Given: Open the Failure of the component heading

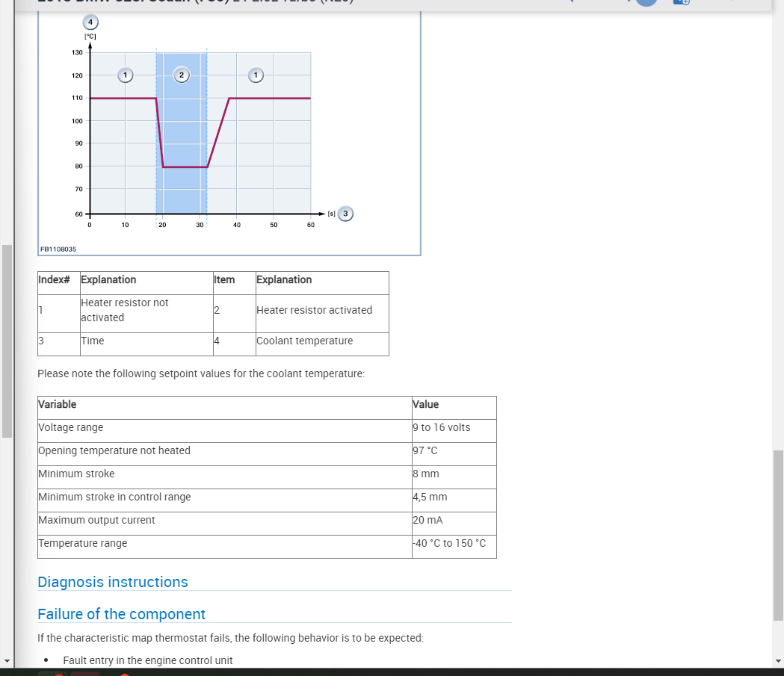Looking at the screenshot, I should coord(122,614).
